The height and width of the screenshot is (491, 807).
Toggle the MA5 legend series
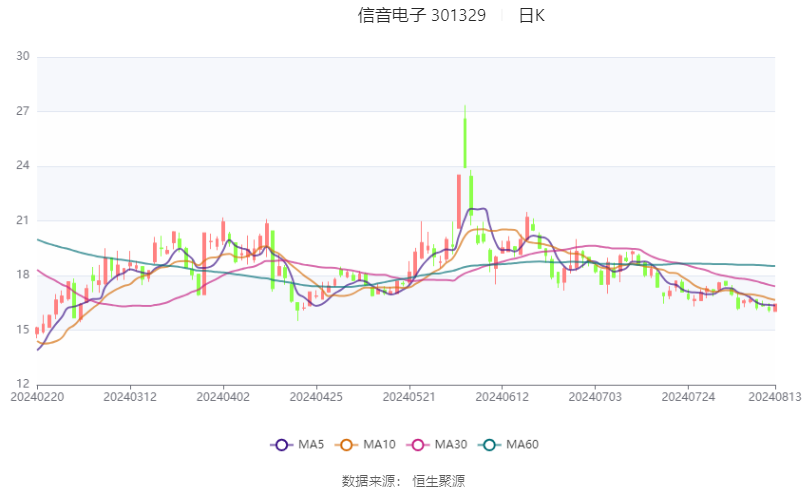[x=297, y=445]
